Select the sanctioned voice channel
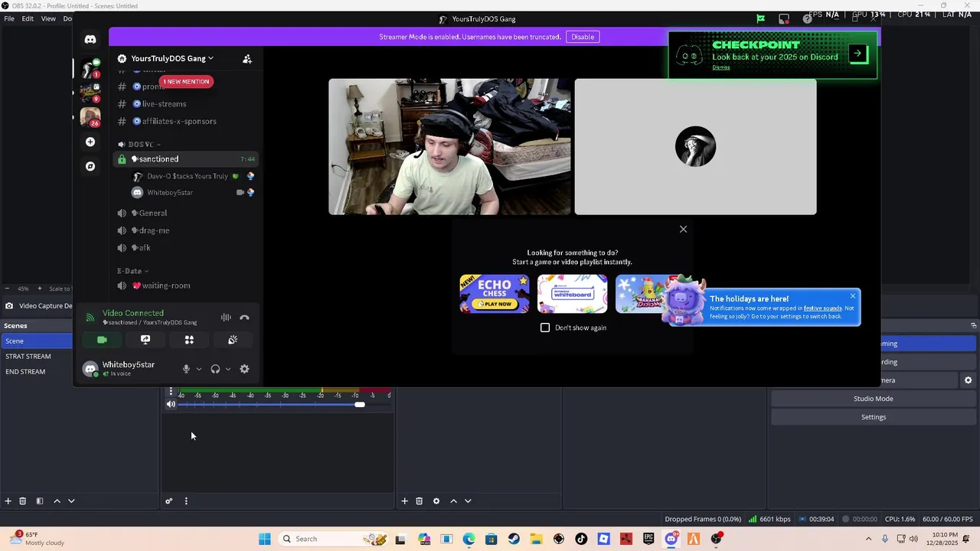This screenshot has width=980, height=551. 185,159
